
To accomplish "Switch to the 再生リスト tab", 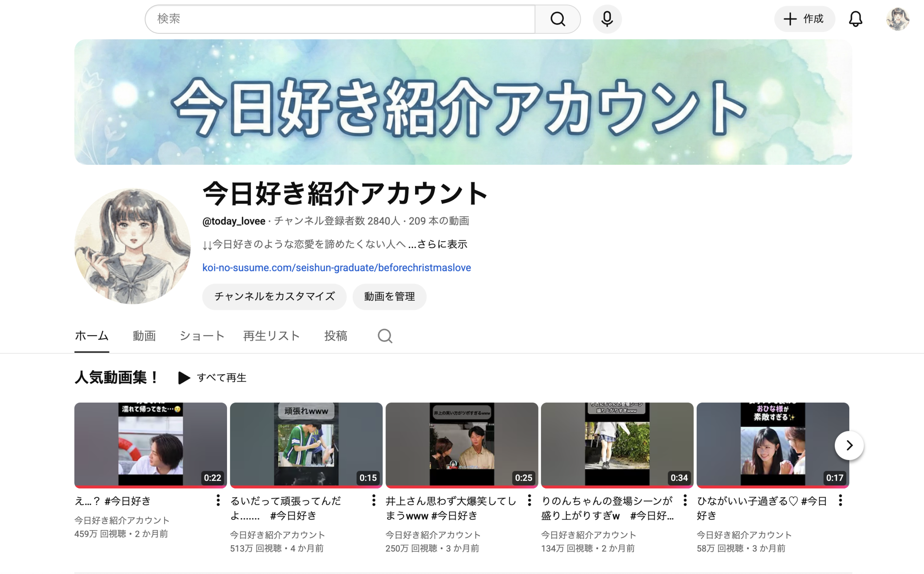I will [x=271, y=336].
